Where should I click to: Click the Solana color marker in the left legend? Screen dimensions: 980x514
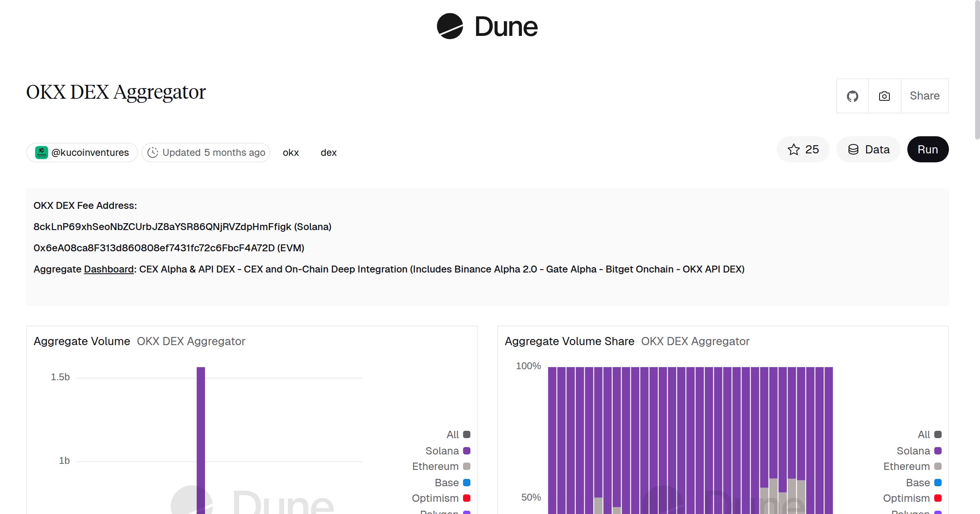[467, 450]
